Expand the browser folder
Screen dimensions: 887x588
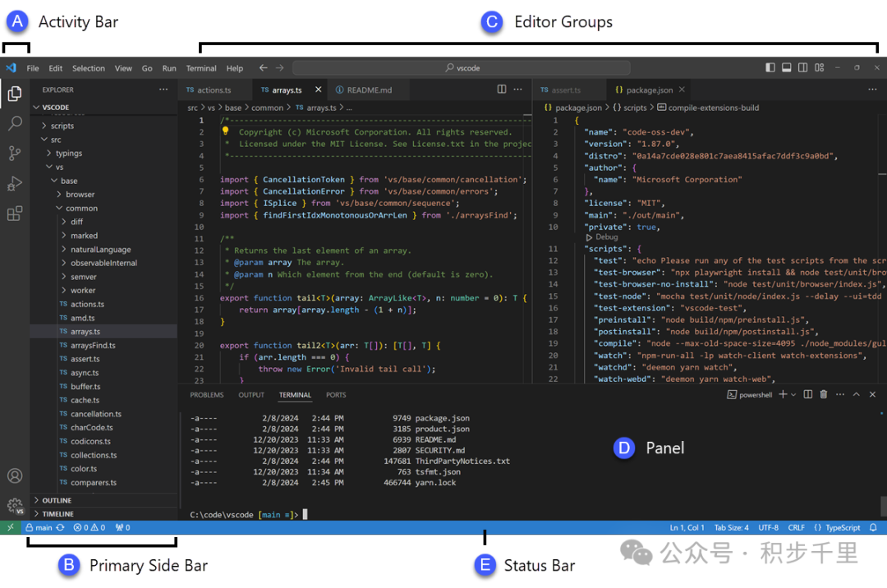coord(103,195)
